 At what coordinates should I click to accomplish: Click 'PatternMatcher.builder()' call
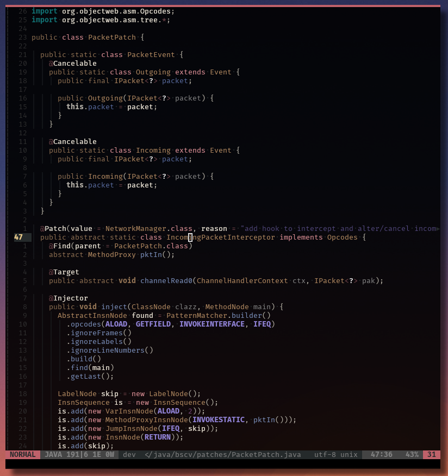click(219, 315)
